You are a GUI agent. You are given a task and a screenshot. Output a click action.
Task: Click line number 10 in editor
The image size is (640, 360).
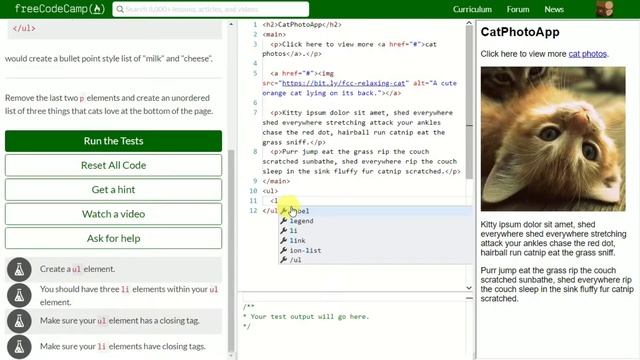point(253,191)
